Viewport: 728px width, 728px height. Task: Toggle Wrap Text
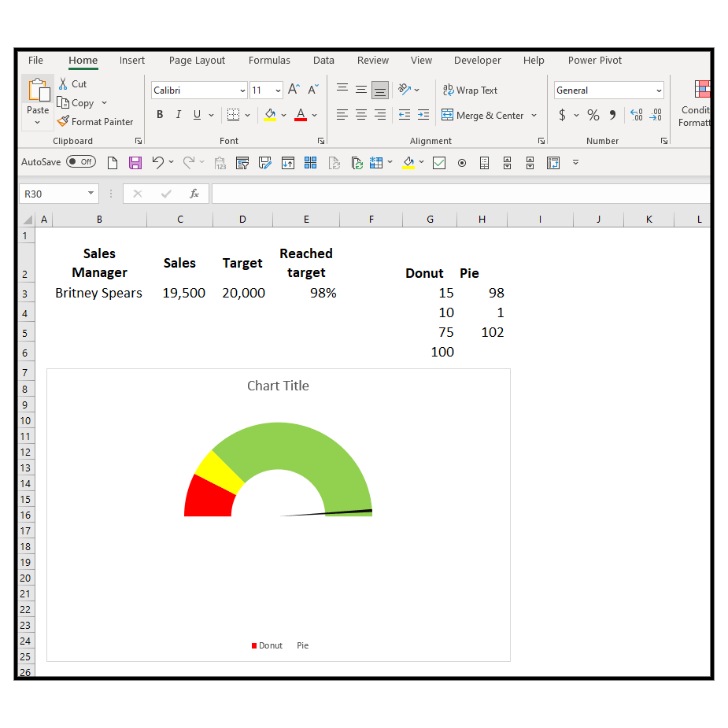[470, 90]
